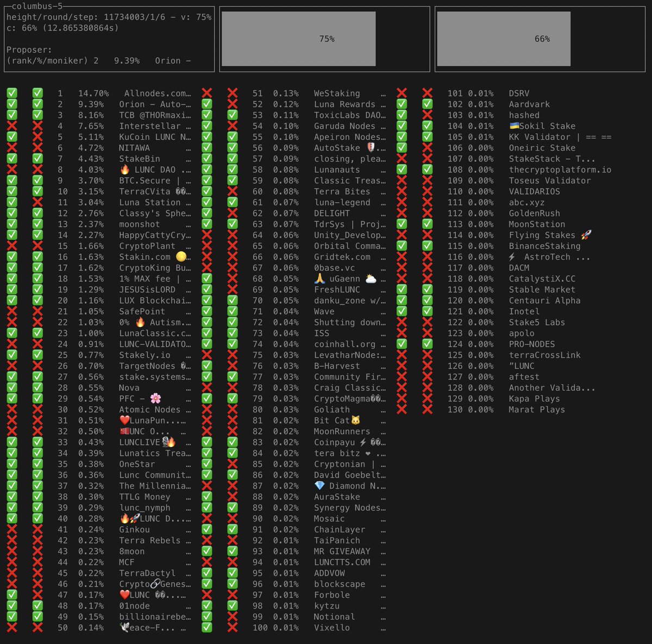Screen dimensions: 652x644
Task: Click the thecryptoplatform.io validator name
Action: pyautogui.click(x=560, y=170)
